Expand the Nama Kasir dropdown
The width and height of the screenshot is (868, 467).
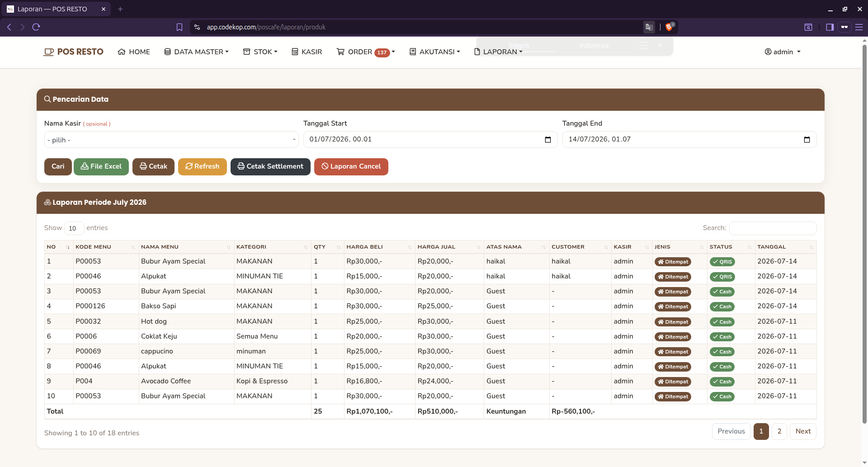tap(171, 140)
